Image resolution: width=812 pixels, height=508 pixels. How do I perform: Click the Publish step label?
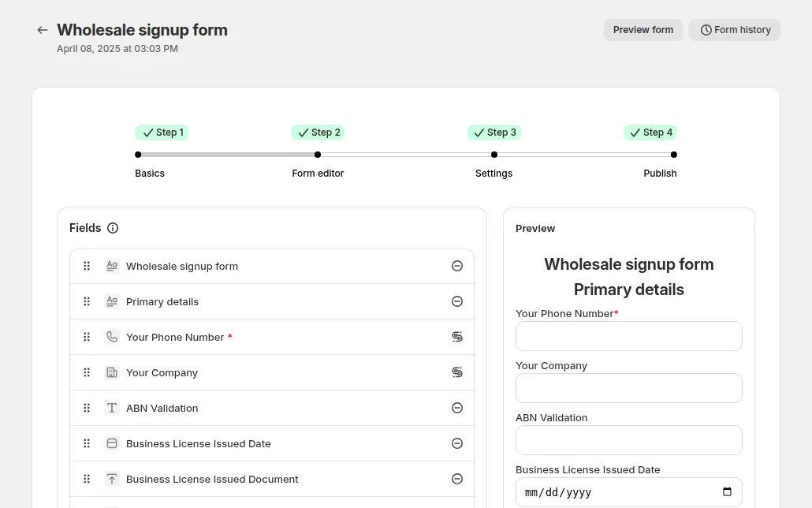(660, 174)
